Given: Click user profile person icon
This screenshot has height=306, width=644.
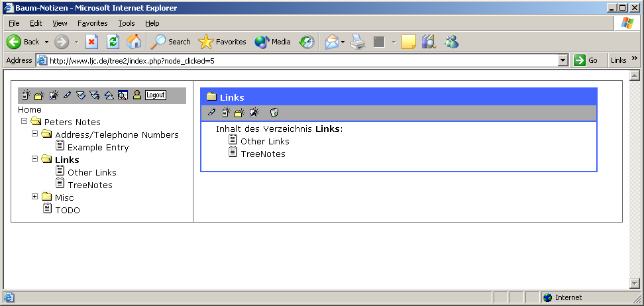Looking at the screenshot, I should pyautogui.click(x=137, y=95).
